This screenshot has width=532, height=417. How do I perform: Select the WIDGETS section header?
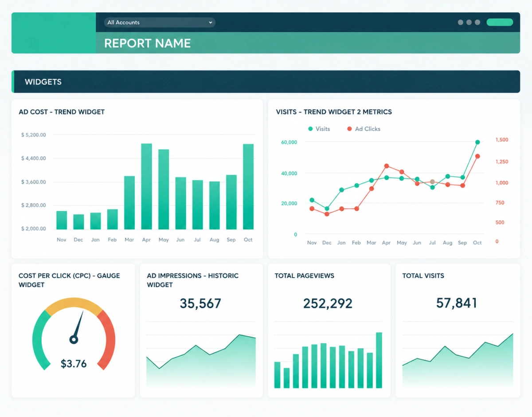click(266, 82)
